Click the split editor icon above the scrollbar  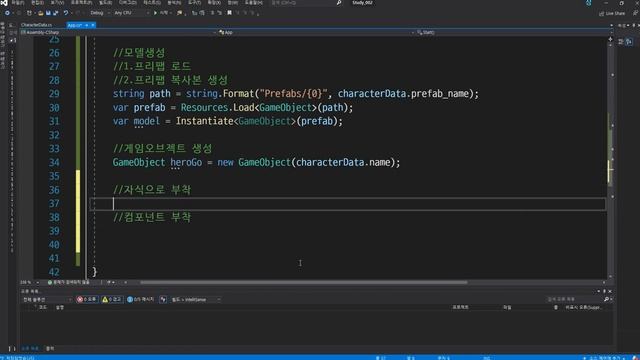pos(610,39)
